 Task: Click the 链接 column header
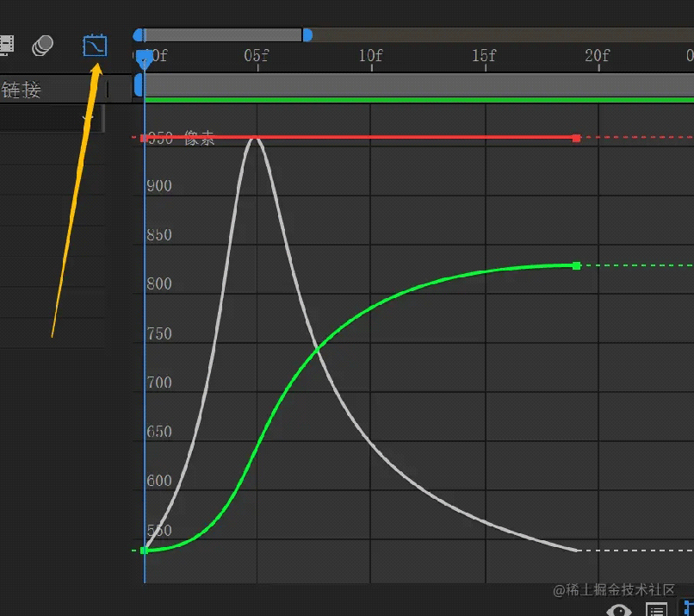point(22,89)
